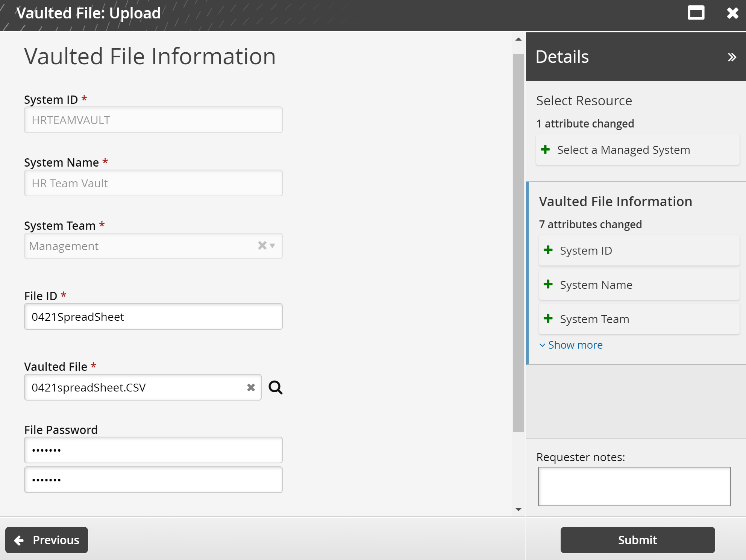Select the first File Password field

click(153, 449)
